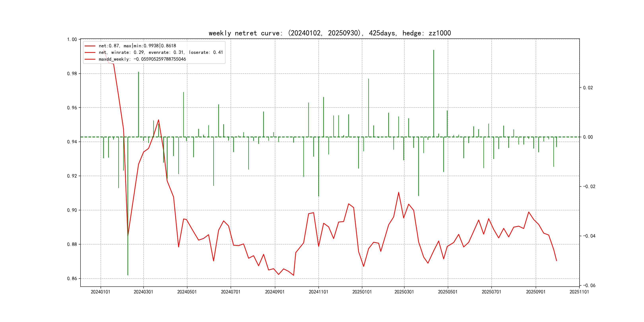Click x-axis label 20240901
The height and width of the screenshot is (322, 644).
pos(275,292)
